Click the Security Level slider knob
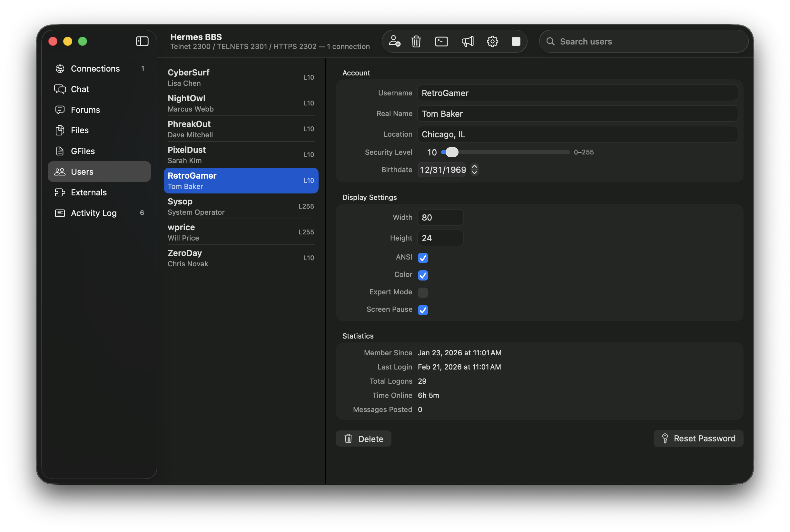 click(x=452, y=152)
